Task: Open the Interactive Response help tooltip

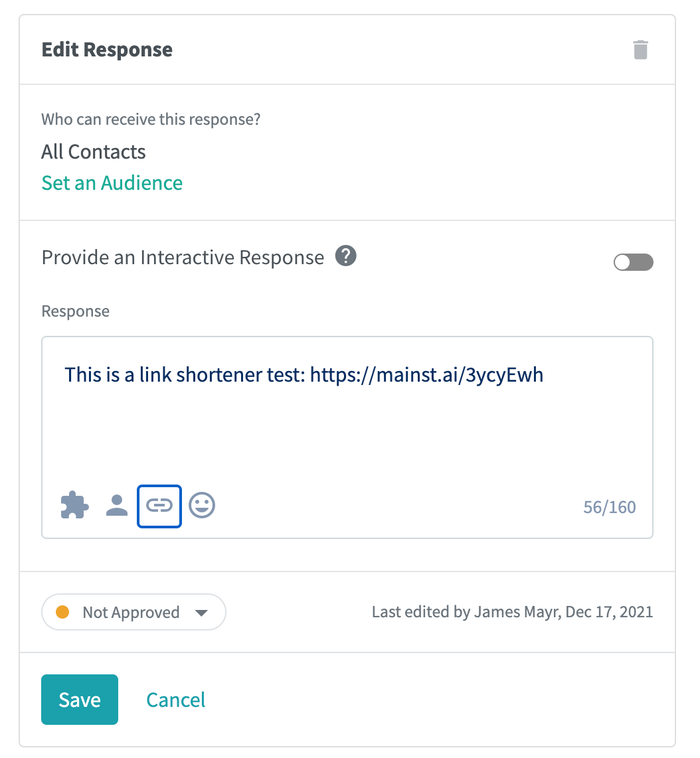Action: click(x=346, y=256)
